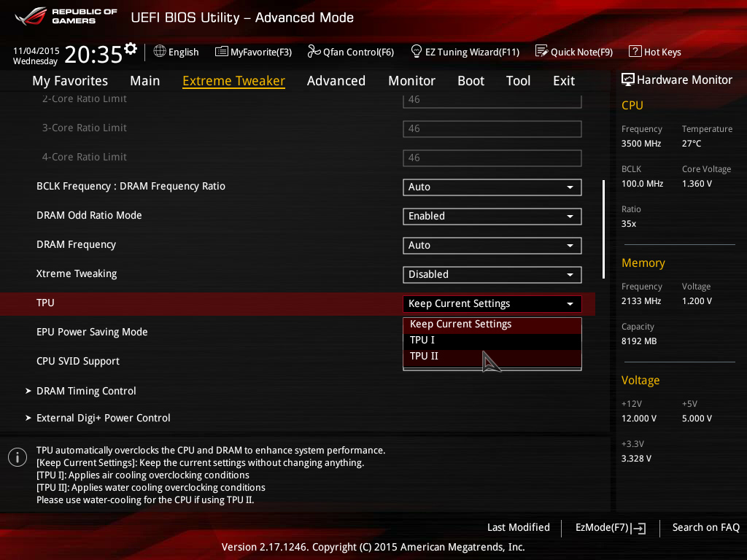747x560 pixels.
Task: Open the My Favorites tab
Action: (70, 81)
